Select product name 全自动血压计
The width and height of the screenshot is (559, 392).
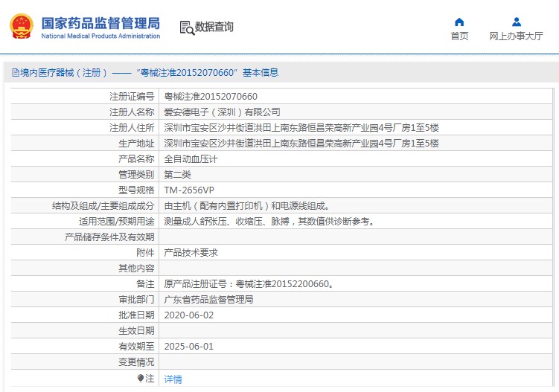click(x=191, y=159)
